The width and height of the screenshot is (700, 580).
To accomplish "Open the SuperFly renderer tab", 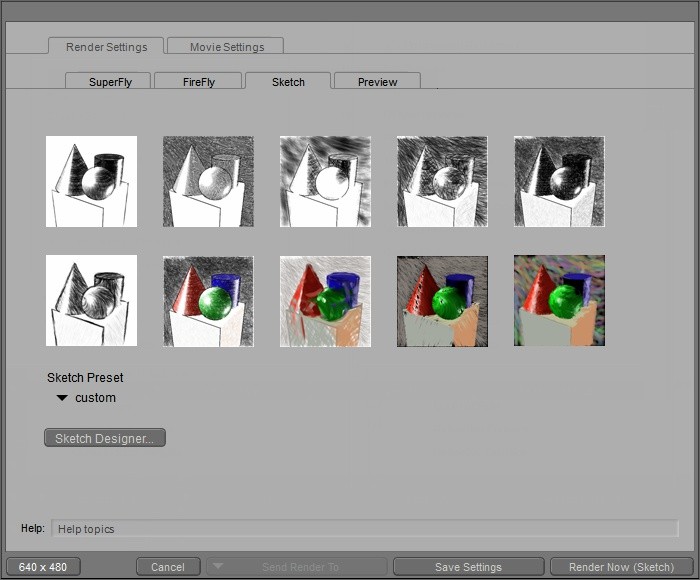I will [x=107, y=82].
